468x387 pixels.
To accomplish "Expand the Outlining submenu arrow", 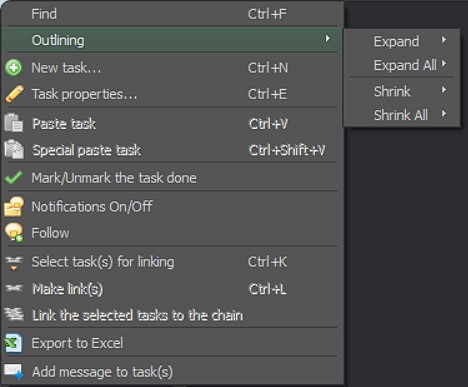I will (328, 39).
